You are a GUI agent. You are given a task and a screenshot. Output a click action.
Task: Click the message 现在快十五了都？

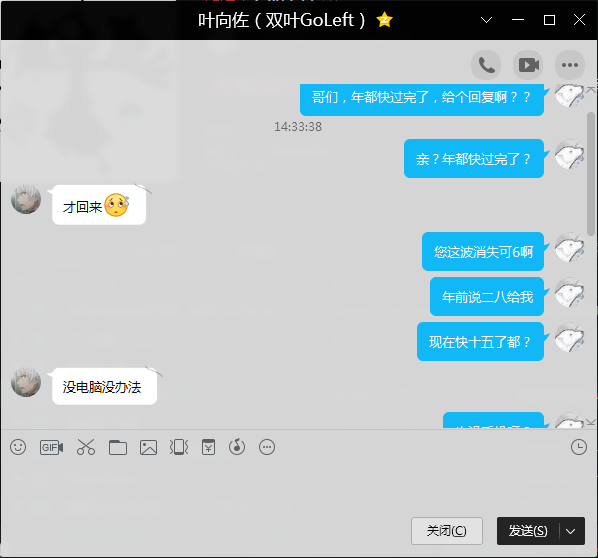point(480,341)
